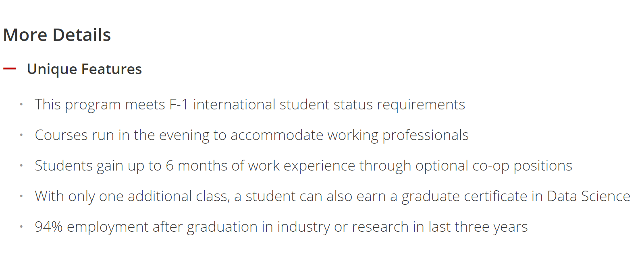Click the bullet dot before "Courses run"
644x253 pixels.
[21, 135]
